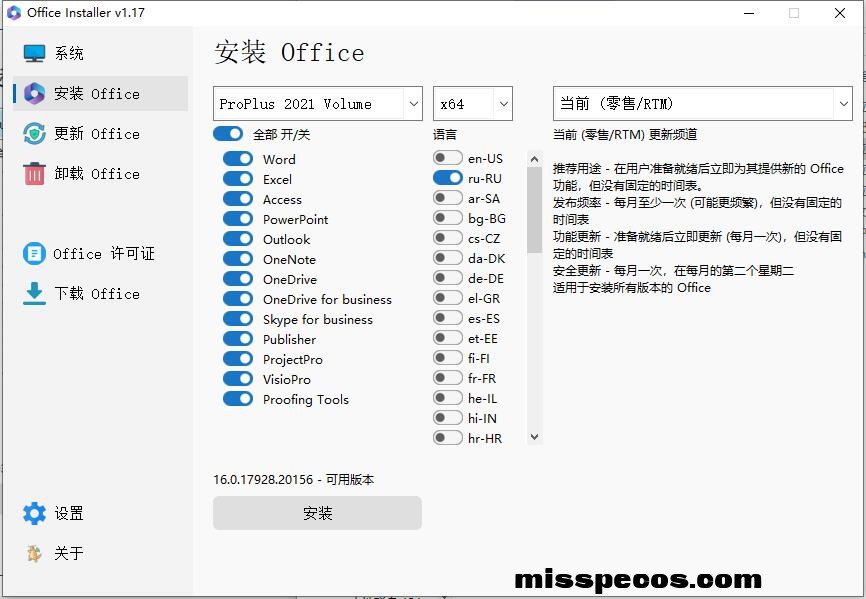Switch to 更新 Office section

(101, 134)
